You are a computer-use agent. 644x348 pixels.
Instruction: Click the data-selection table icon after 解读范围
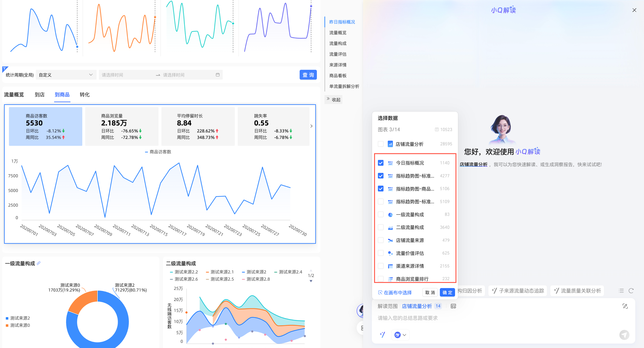pos(453,306)
